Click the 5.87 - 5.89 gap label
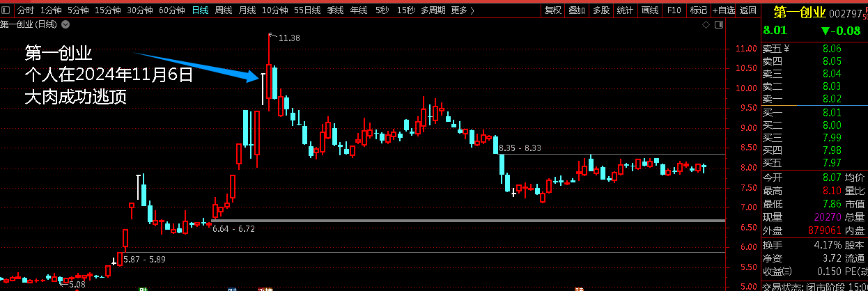This screenshot has width=868, height=291. (145, 258)
